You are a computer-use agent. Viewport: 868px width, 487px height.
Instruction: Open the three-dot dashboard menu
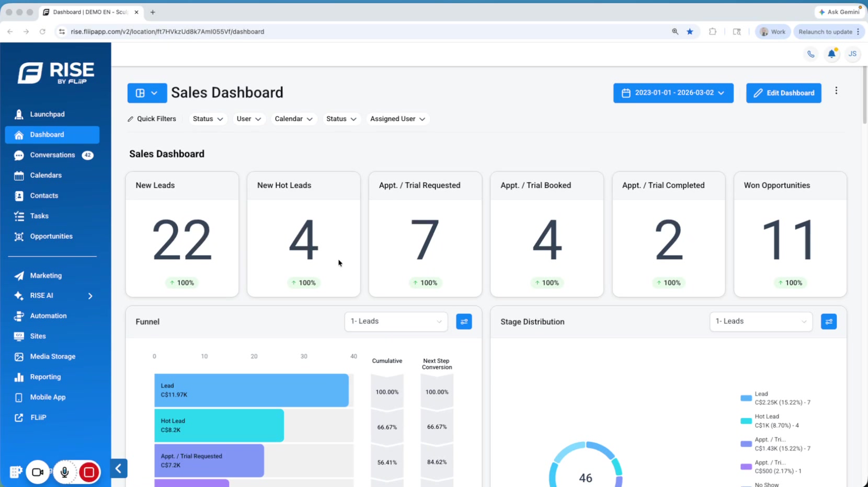click(x=836, y=91)
